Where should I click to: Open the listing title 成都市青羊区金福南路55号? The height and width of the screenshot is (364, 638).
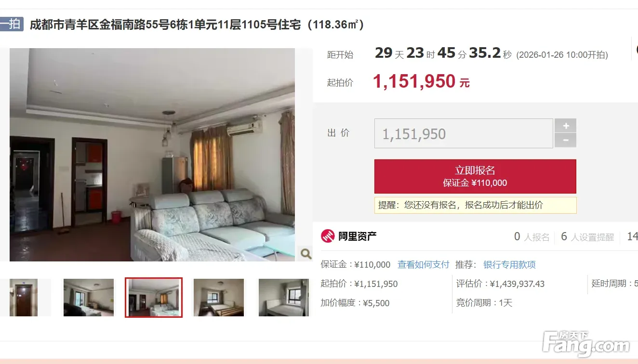(x=197, y=24)
